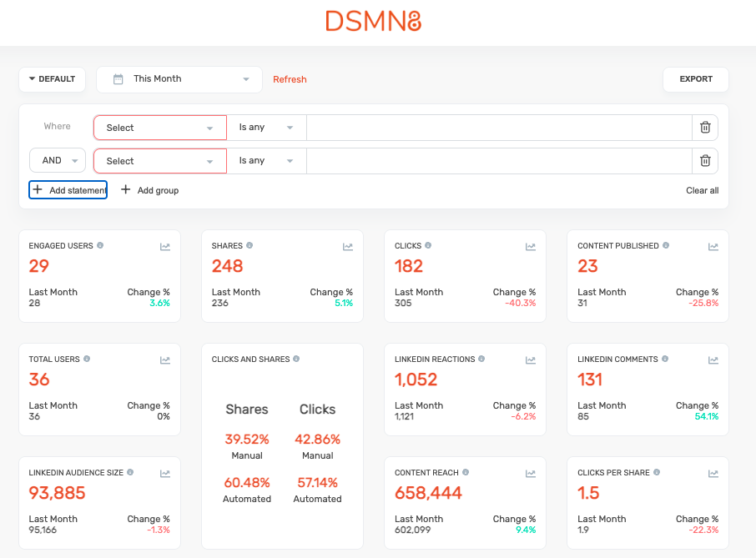Open the LinkedIn Audience Size chart icon
This screenshot has height=558, width=756.
coord(165,474)
